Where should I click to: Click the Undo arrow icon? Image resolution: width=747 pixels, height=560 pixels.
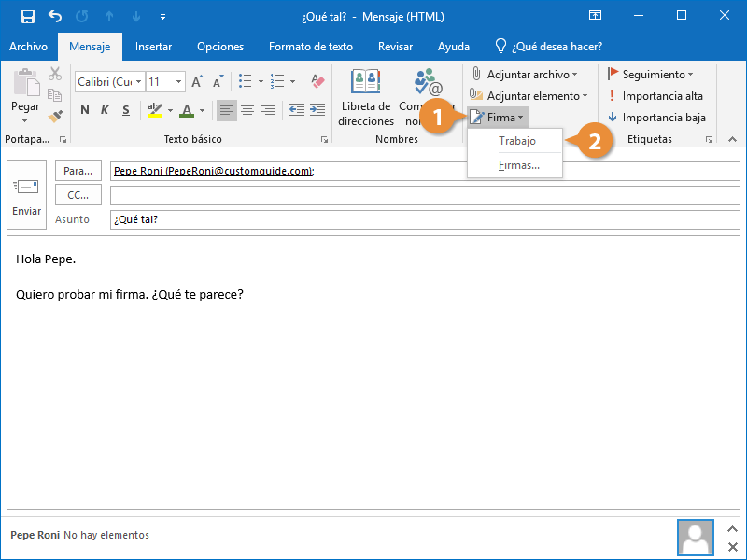click(x=54, y=16)
